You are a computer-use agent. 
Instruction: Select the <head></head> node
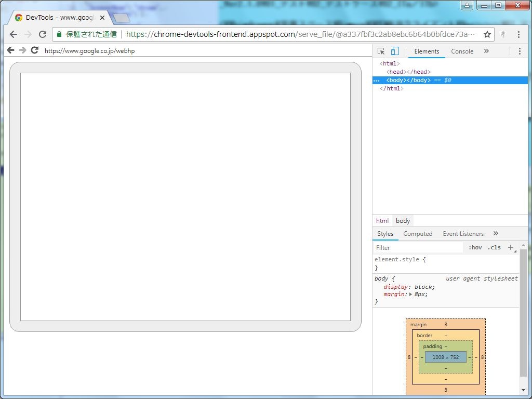(x=408, y=72)
